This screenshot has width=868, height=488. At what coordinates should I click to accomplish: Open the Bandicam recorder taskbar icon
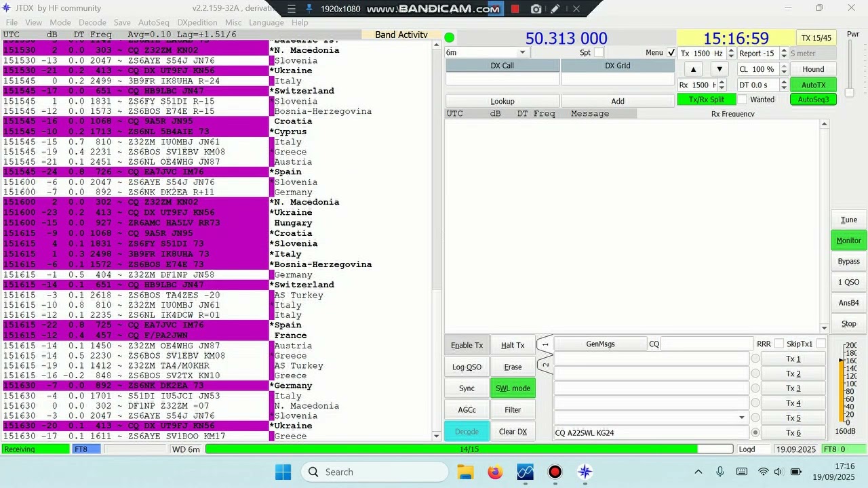pos(555,472)
